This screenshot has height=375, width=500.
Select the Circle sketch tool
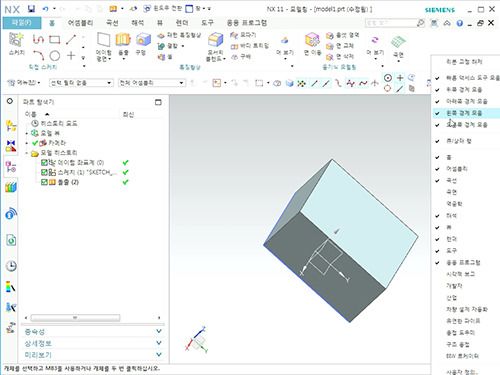(55, 55)
